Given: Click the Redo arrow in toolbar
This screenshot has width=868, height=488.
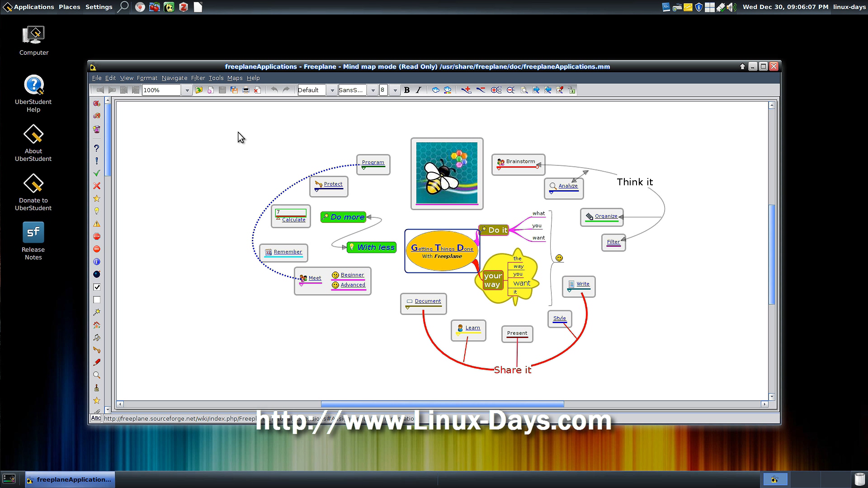Looking at the screenshot, I should click(286, 90).
